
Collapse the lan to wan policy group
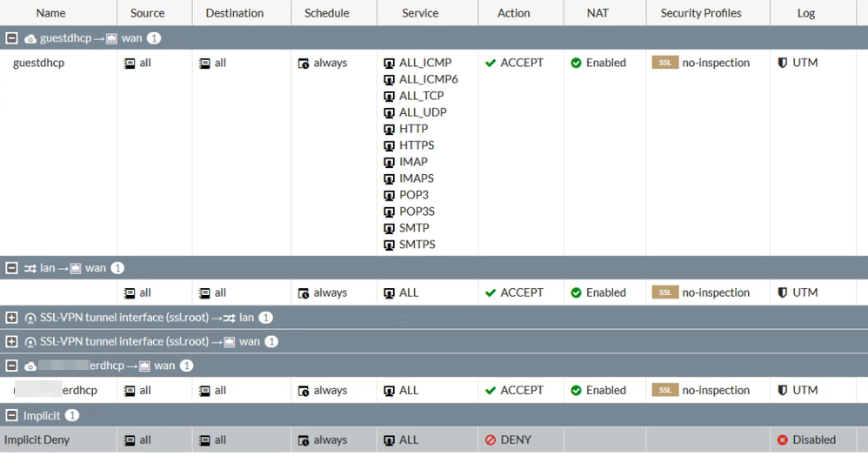[x=11, y=268]
